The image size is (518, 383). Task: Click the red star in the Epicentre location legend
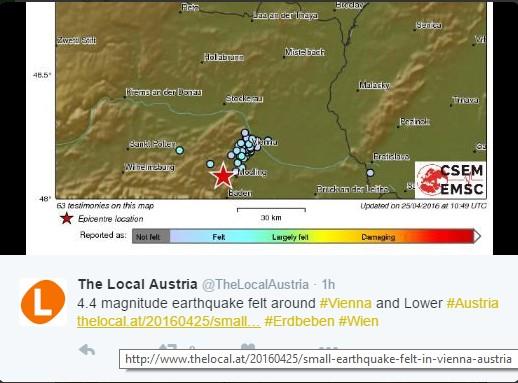click(x=67, y=219)
